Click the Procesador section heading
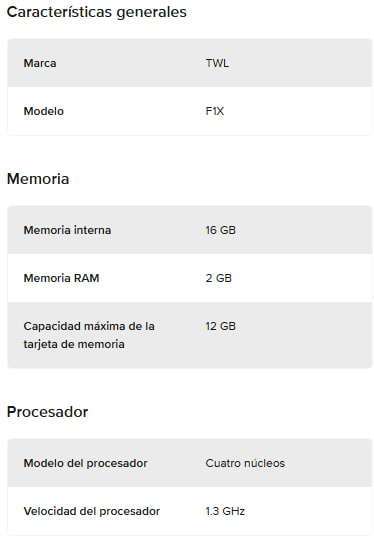The height and width of the screenshot is (539, 374). pyautogui.click(x=47, y=412)
